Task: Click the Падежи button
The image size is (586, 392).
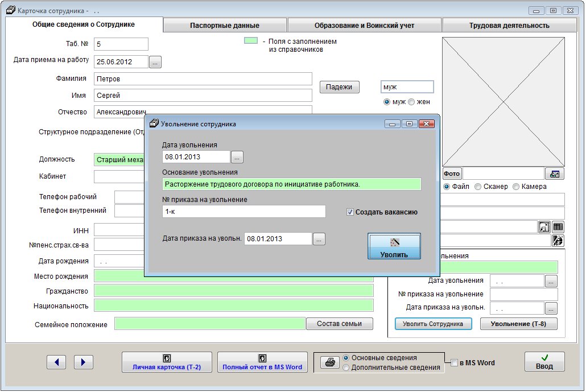Action: point(339,87)
